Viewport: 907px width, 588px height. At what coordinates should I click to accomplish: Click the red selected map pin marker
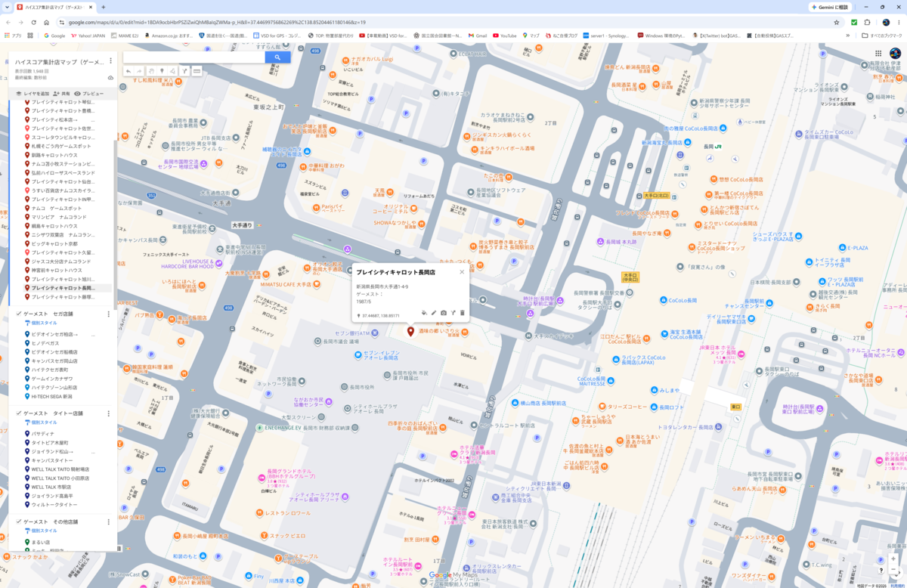410,332
